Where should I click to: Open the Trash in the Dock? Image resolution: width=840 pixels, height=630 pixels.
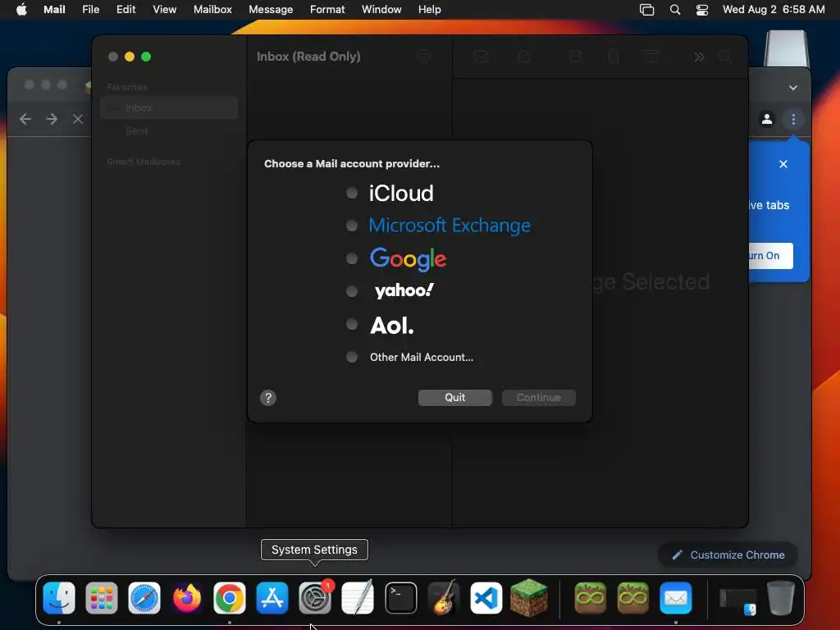click(x=781, y=597)
